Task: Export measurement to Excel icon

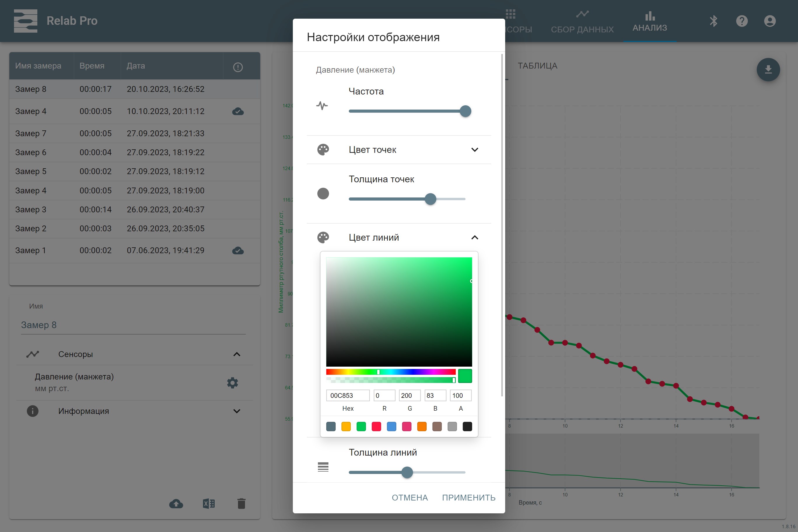Action: click(209, 503)
